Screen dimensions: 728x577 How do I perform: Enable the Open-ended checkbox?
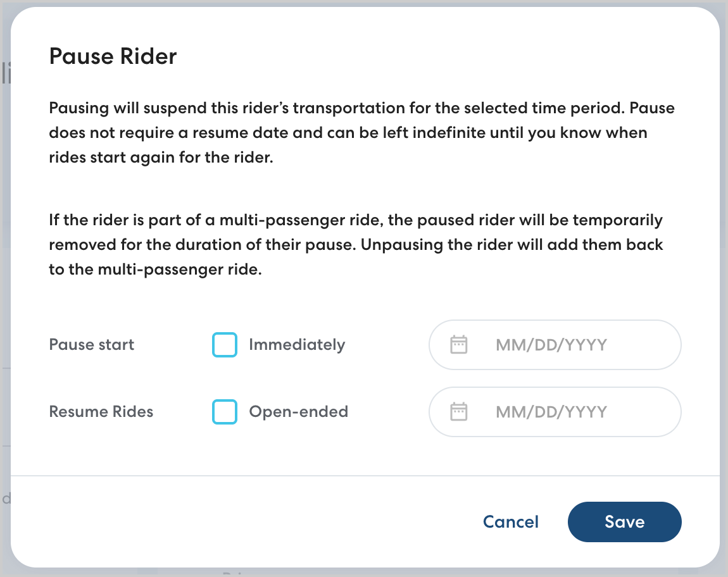click(225, 412)
